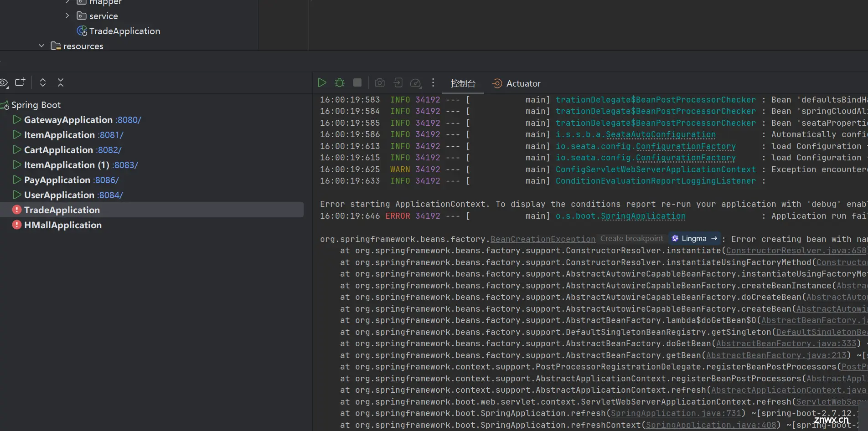Collapse the resources folder chevron
Screen dimensions: 868x431
[x=41, y=46]
